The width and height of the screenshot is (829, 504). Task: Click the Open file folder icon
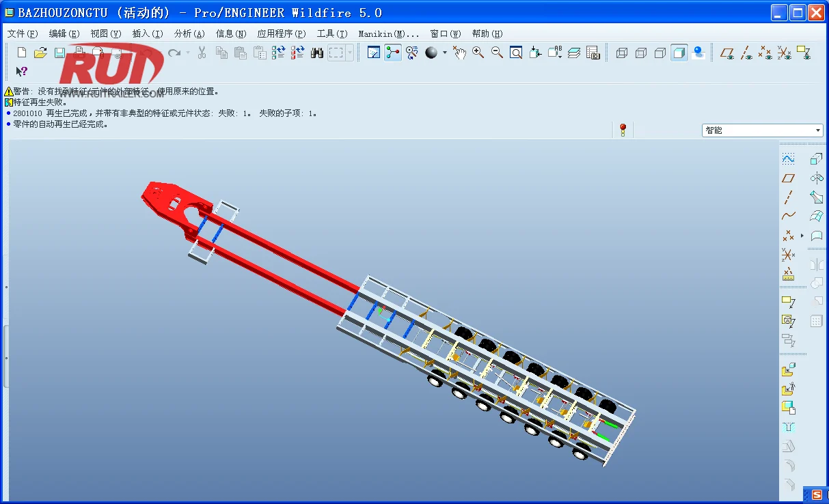40,53
